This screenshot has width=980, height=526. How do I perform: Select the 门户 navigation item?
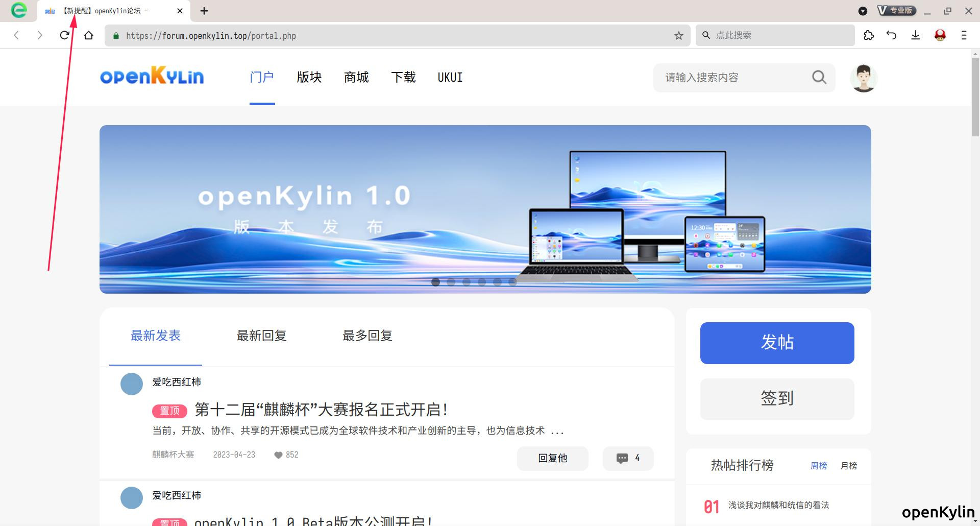click(262, 77)
